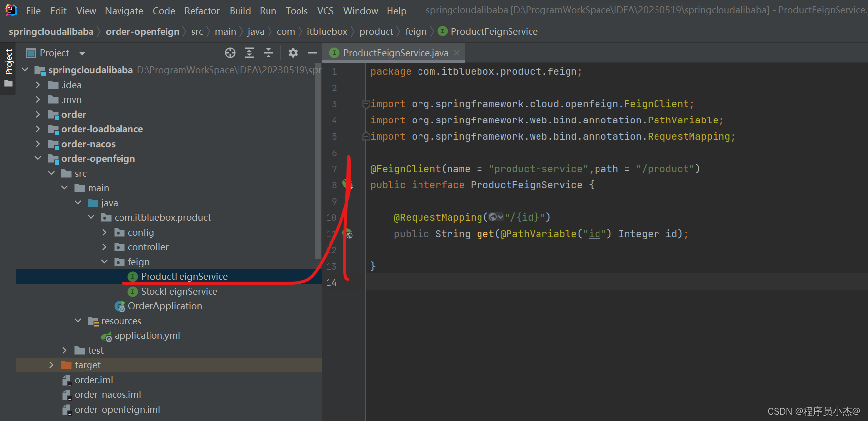The image size is (868, 421).
Task: Open Project panel settings gear
Action: tap(293, 53)
